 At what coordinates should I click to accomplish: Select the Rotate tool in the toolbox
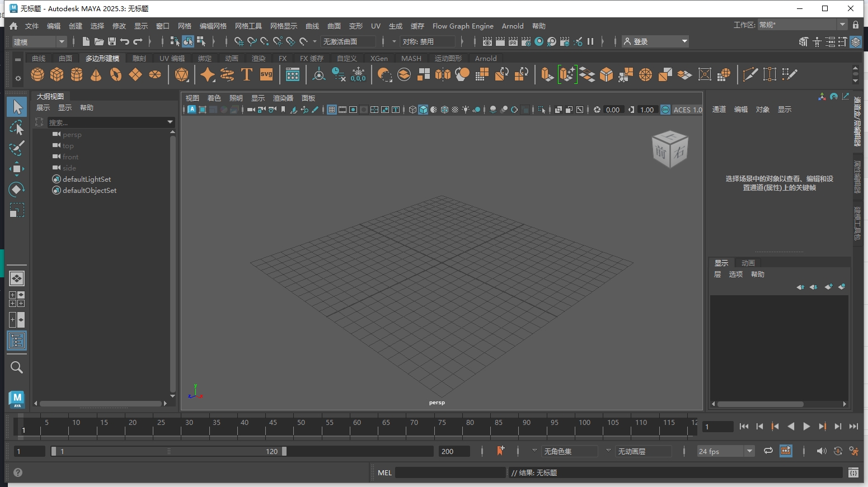[x=17, y=190]
